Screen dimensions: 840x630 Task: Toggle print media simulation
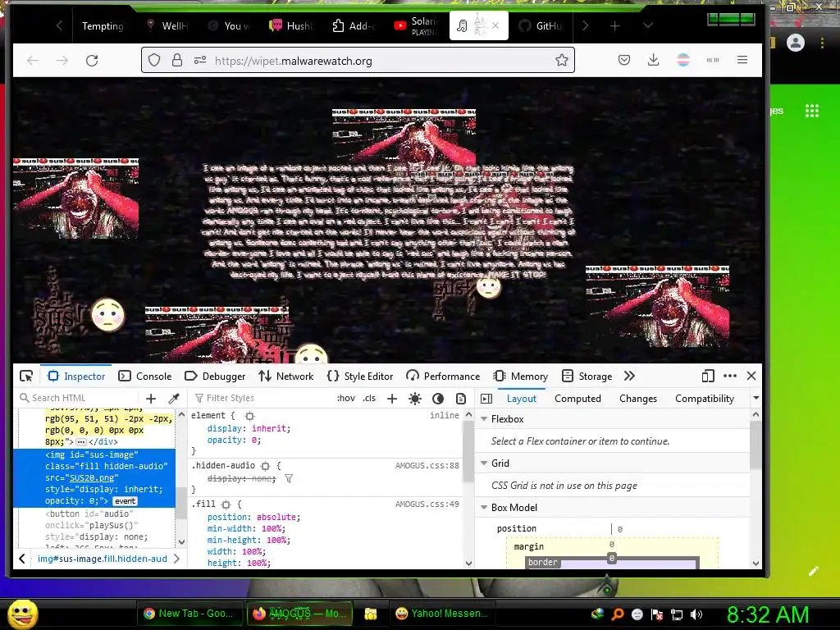(461, 399)
